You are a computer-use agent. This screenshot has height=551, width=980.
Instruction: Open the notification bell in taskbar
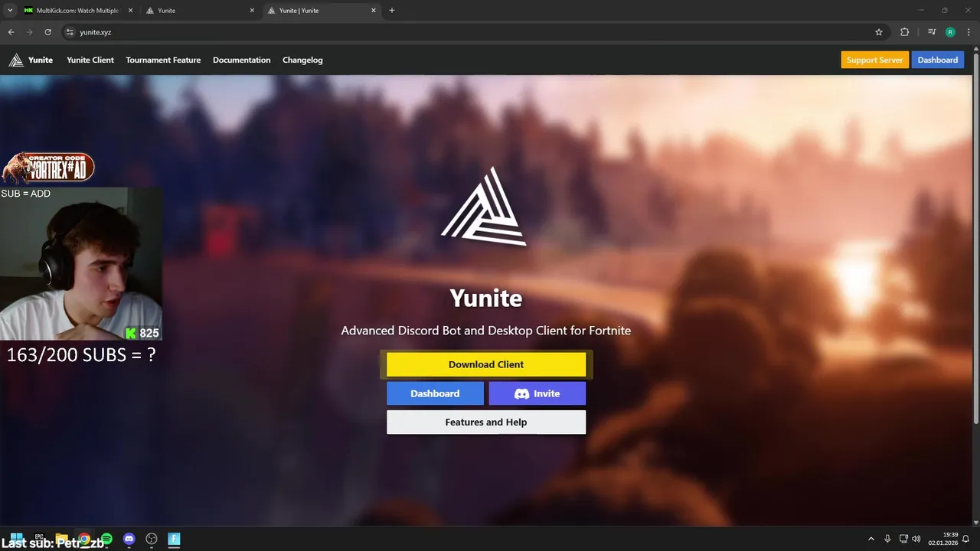(x=966, y=540)
